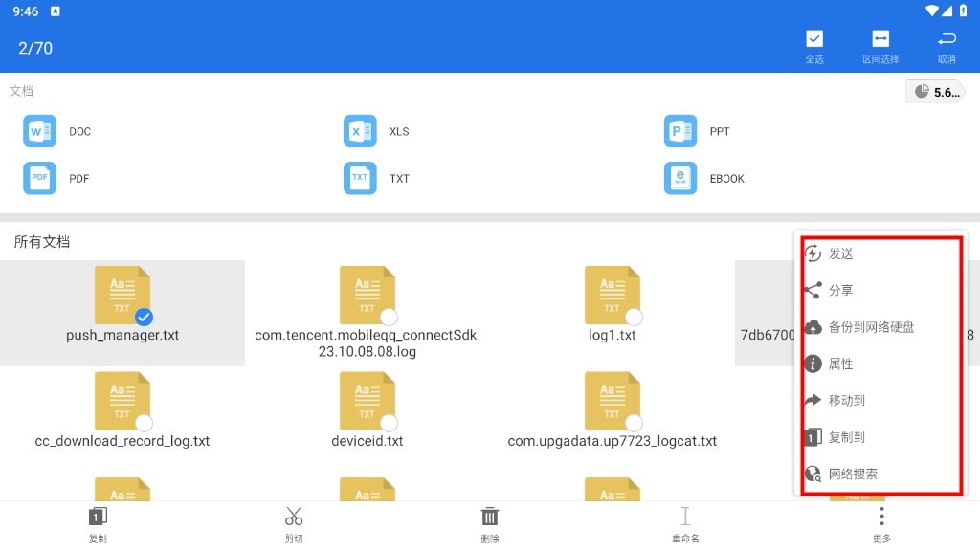Tap the cc_download_record_log.txt file thumbnail
980x551 pixels.
click(122, 400)
